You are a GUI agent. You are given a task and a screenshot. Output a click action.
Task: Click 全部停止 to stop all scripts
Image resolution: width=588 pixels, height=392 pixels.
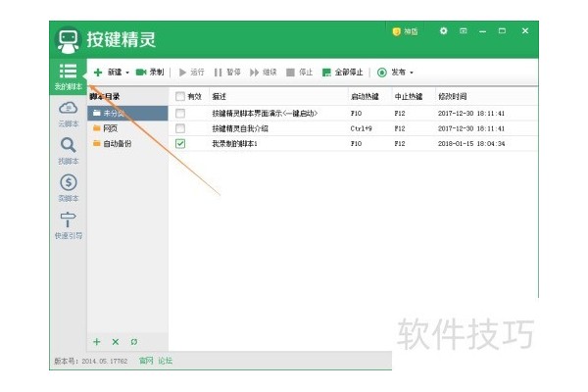tap(342, 72)
